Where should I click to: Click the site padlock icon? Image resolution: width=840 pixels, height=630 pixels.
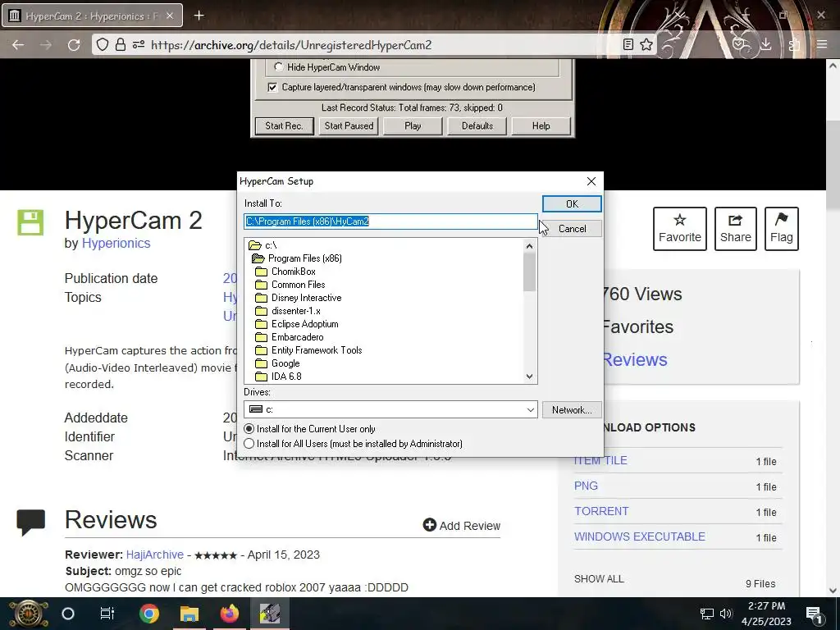(x=121, y=44)
